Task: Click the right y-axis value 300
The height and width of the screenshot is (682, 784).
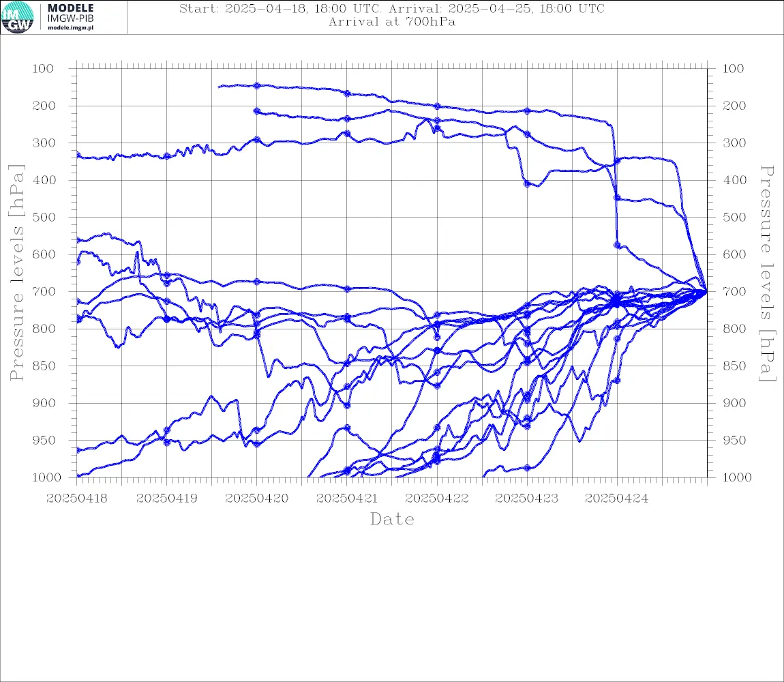Action: pyautogui.click(x=734, y=143)
